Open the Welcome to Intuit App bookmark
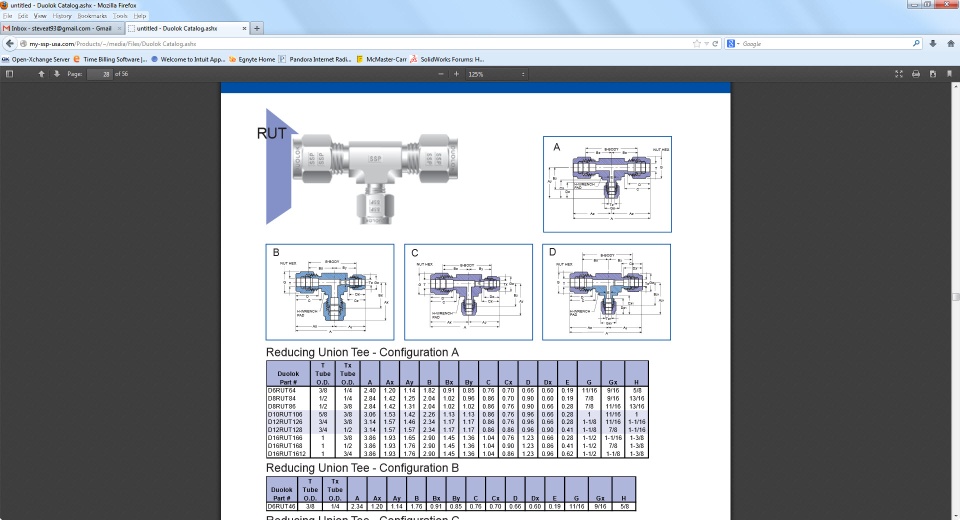 click(x=189, y=59)
